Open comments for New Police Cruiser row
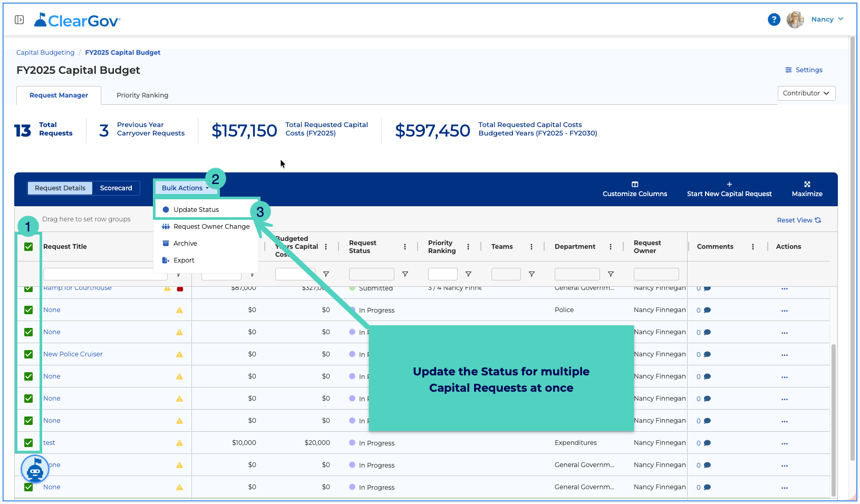 coord(703,355)
